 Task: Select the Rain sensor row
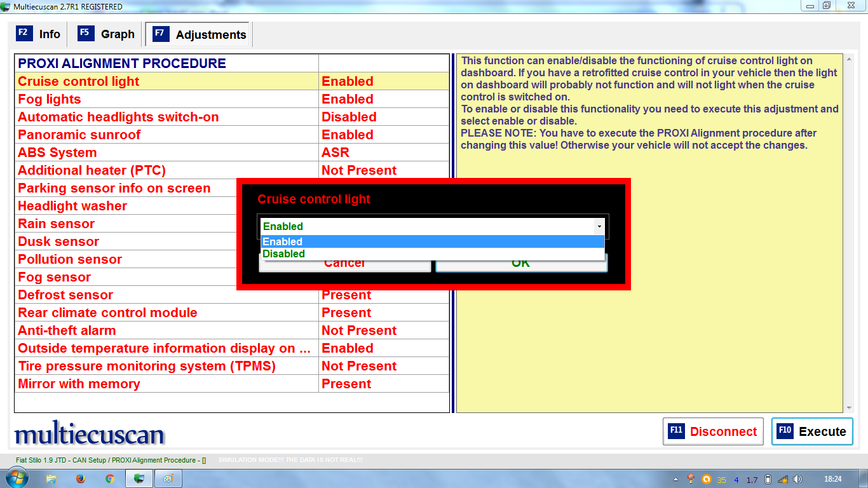click(126, 224)
